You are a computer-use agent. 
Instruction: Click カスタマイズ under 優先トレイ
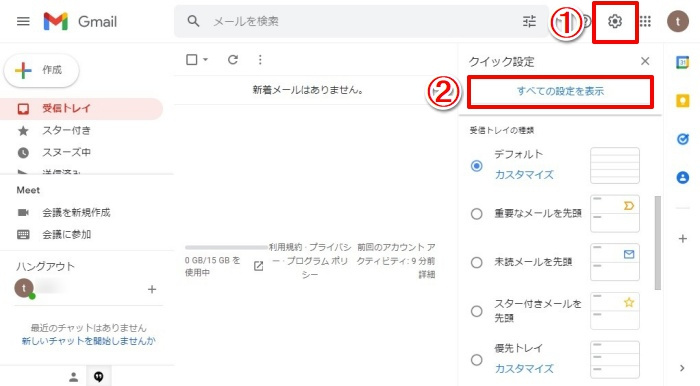(524, 369)
